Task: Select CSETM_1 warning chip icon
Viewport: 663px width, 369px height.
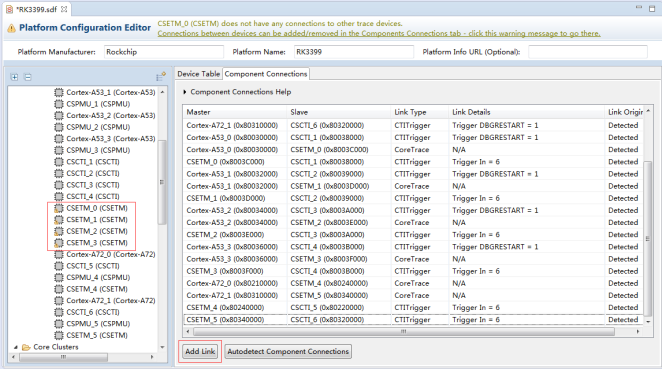Action: pyautogui.click(x=59, y=219)
